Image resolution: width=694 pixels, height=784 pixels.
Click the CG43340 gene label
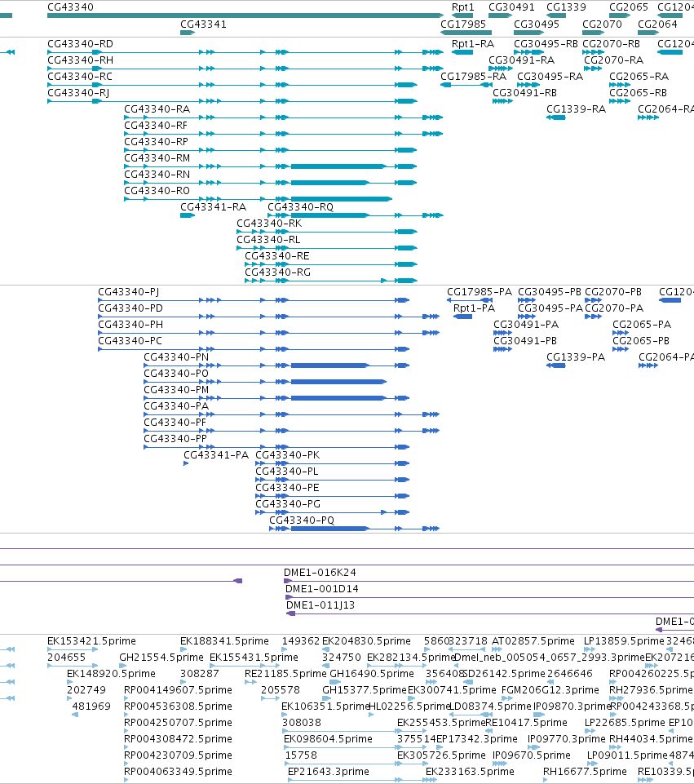click(70, 7)
